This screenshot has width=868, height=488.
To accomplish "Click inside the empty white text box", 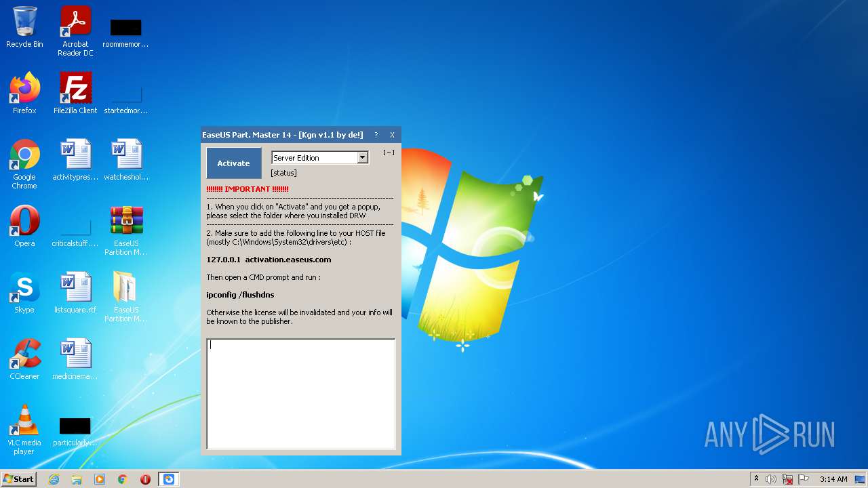I will pos(300,394).
